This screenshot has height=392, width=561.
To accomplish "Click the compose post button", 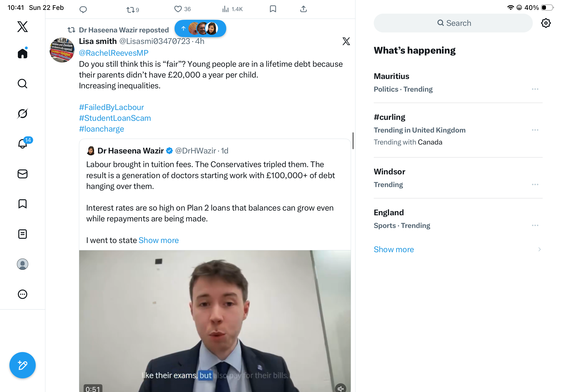I will (23, 365).
